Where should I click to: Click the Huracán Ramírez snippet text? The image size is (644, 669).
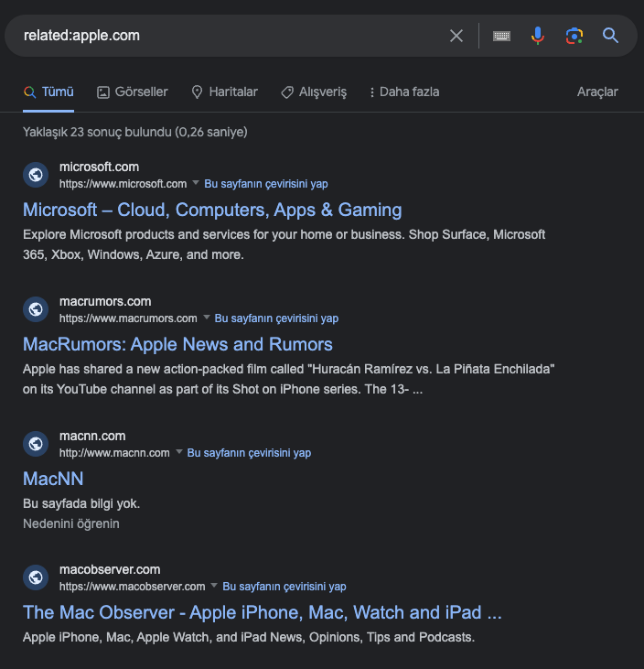click(x=289, y=379)
